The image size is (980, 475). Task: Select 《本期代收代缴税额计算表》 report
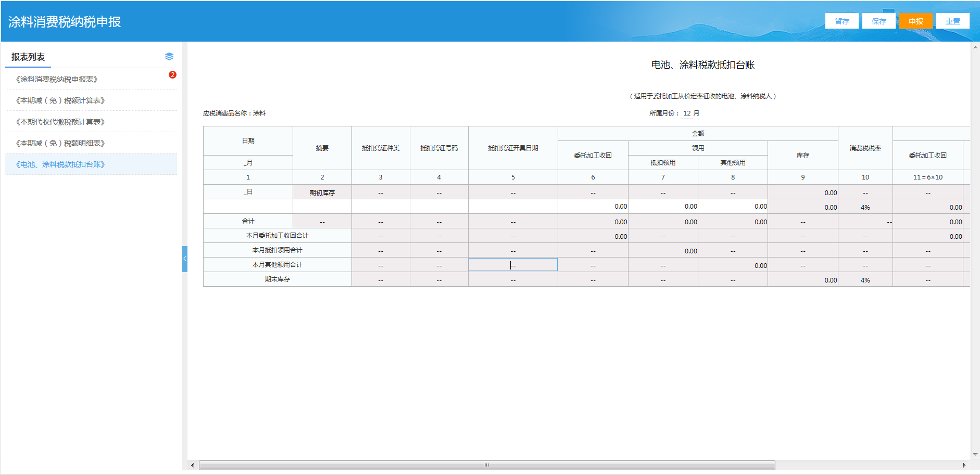pos(60,122)
